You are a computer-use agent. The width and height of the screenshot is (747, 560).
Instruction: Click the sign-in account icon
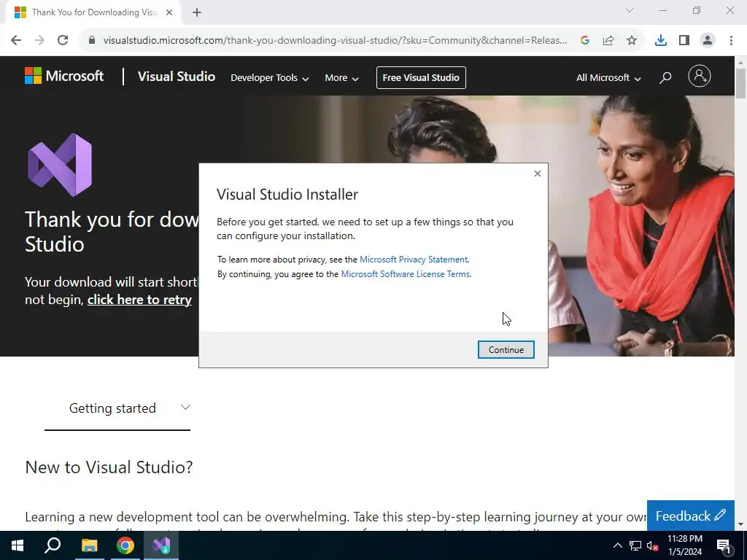700,76
